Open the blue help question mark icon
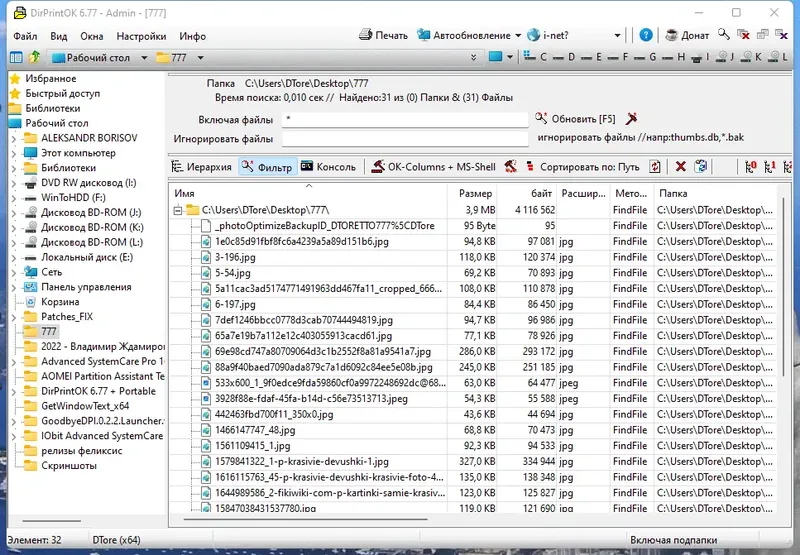 coord(645,35)
